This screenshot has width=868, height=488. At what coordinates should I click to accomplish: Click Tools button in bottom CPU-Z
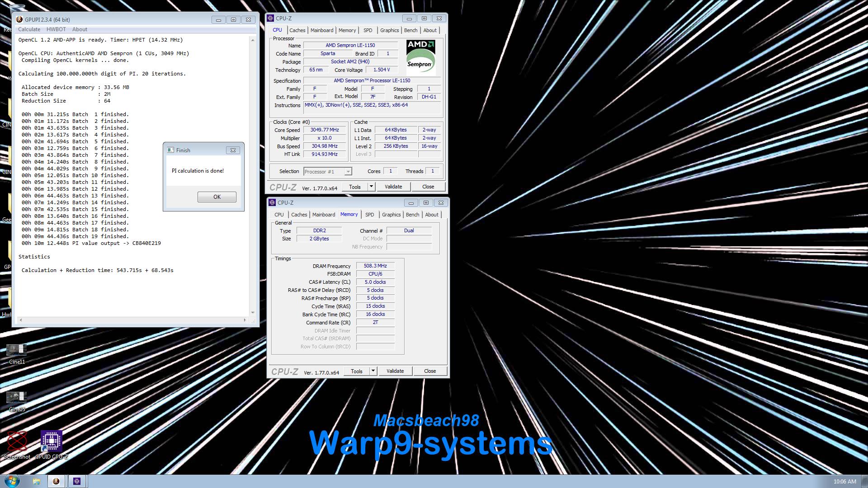(357, 371)
